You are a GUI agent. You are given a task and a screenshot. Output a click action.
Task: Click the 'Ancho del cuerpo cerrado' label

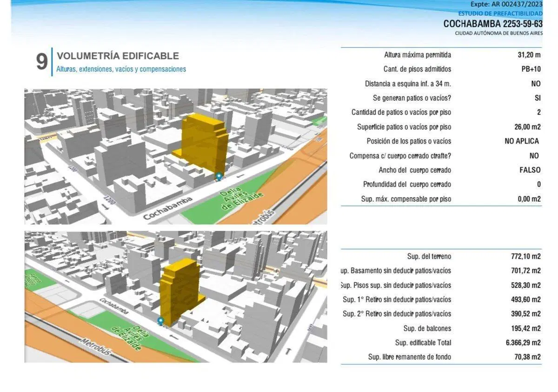[x=415, y=170]
